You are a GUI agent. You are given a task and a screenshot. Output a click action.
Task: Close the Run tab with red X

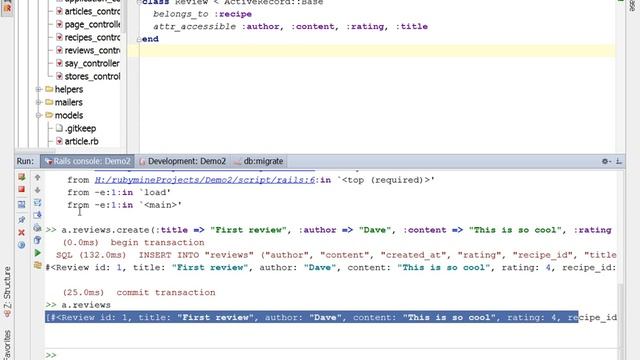tap(22, 232)
